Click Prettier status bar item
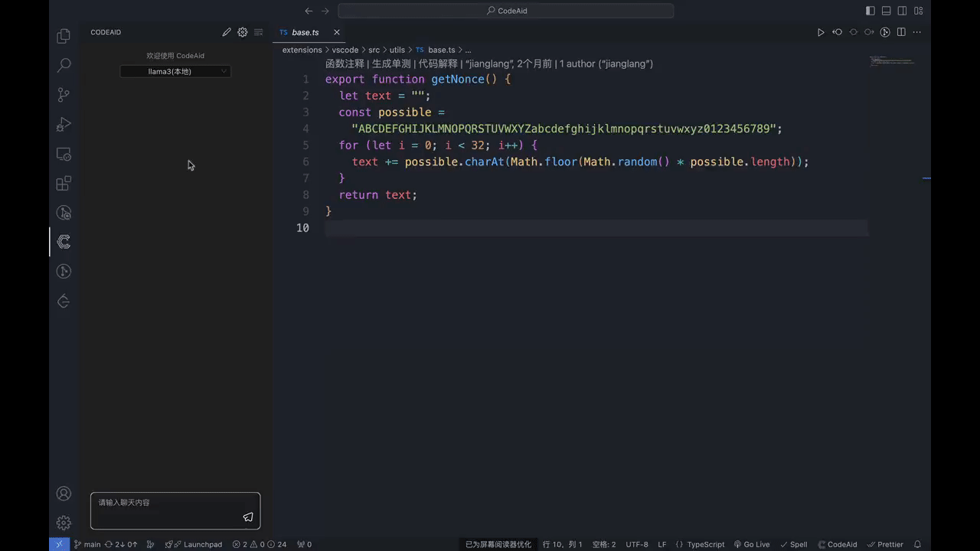The width and height of the screenshot is (980, 551). pos(885,544)
